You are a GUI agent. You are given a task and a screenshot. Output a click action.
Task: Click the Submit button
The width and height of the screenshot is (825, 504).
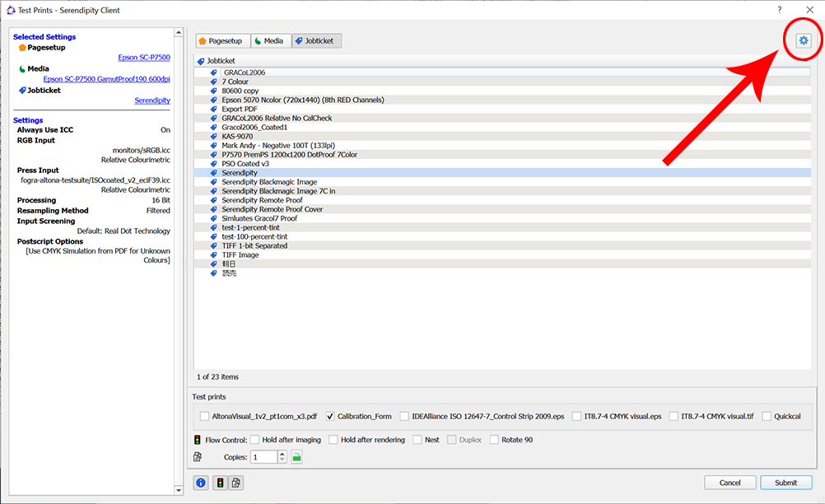(x=785, y=483)
